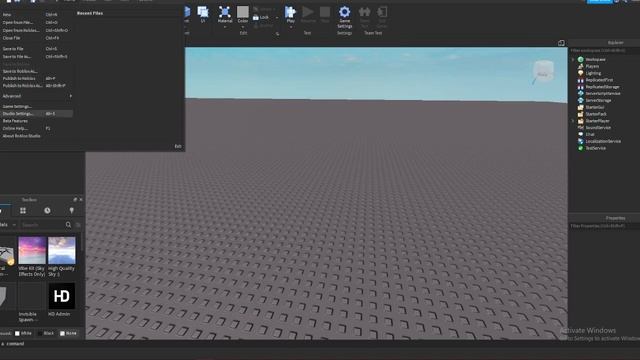Insert the Vibe Kit sky effects thumbnail
Screen dimensions: 640x360
(x=32, y=250)
